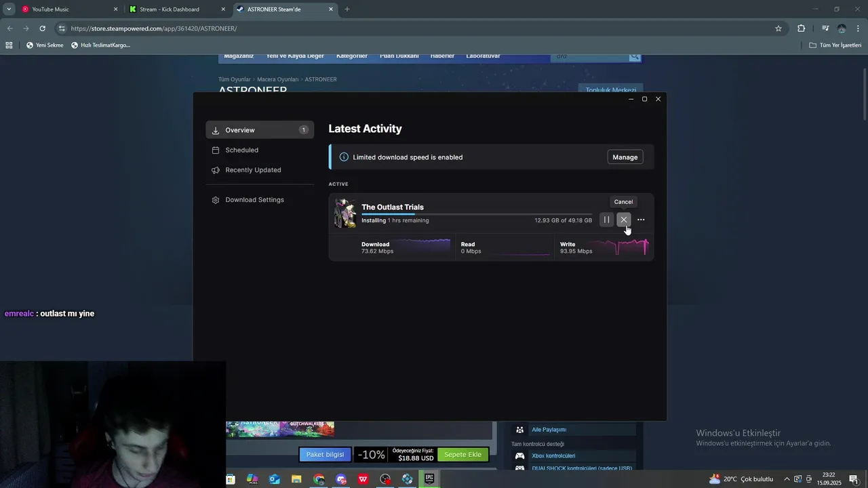Open the tab search dropdown arrow
This screenshot has width=868, height=488.
[x=9, y=9]
